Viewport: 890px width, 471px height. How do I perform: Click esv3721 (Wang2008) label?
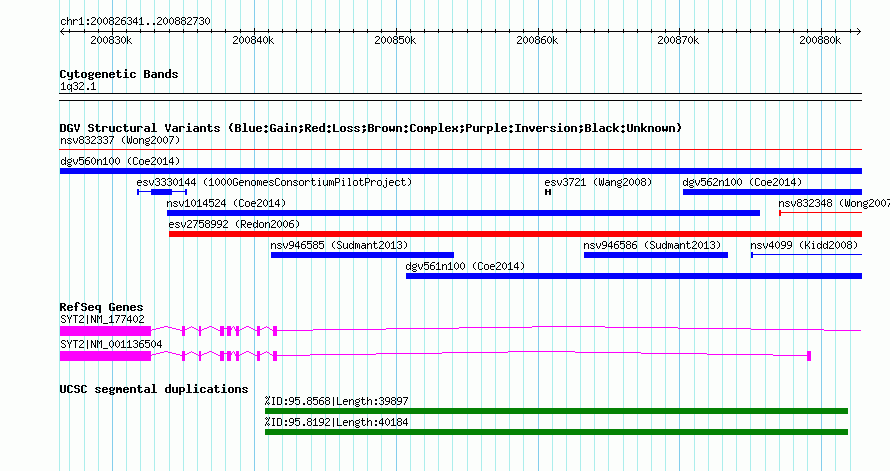(x=598, y=182)
